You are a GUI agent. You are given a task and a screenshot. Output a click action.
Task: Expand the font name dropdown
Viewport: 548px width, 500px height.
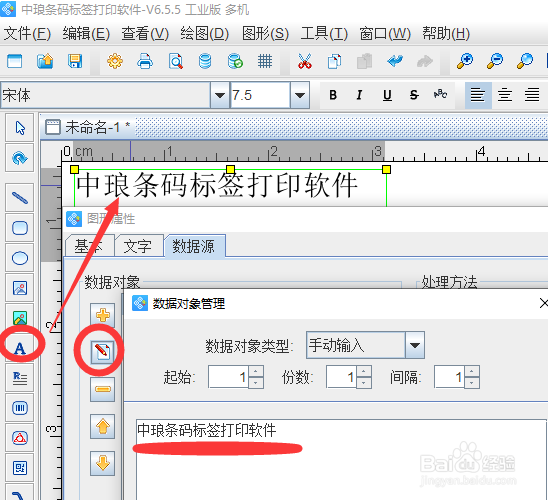tap(219, 95)
